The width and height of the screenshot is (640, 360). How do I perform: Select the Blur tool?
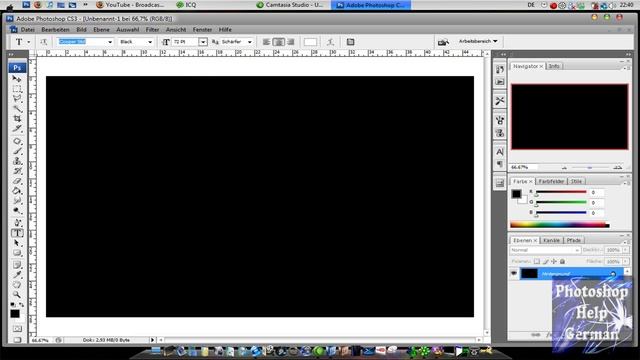click(17, 200)
